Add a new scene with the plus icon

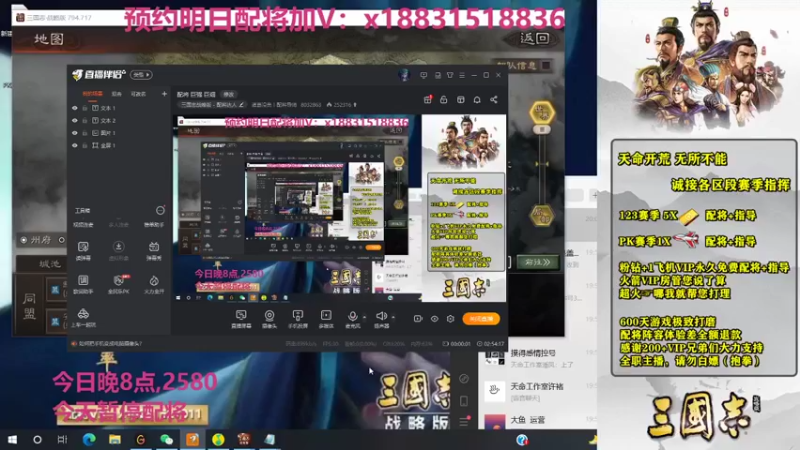click(164, 94)
